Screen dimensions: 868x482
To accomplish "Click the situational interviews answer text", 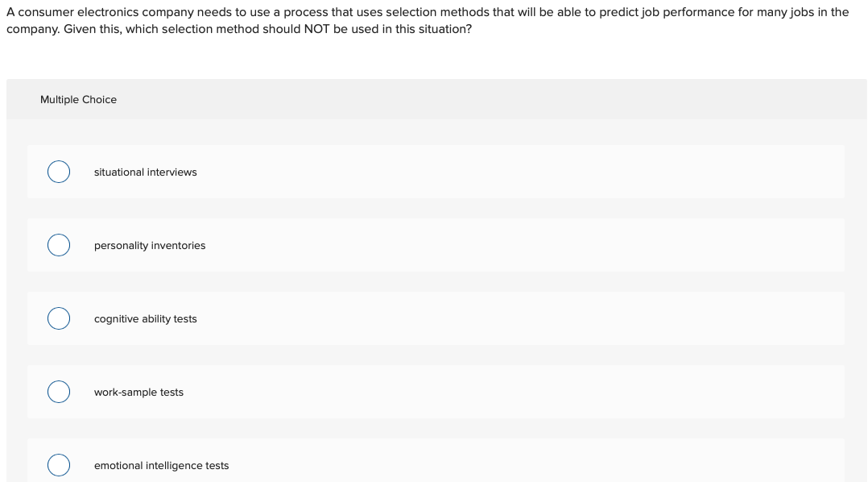I will pyautogui.click(x=145, y=172).
